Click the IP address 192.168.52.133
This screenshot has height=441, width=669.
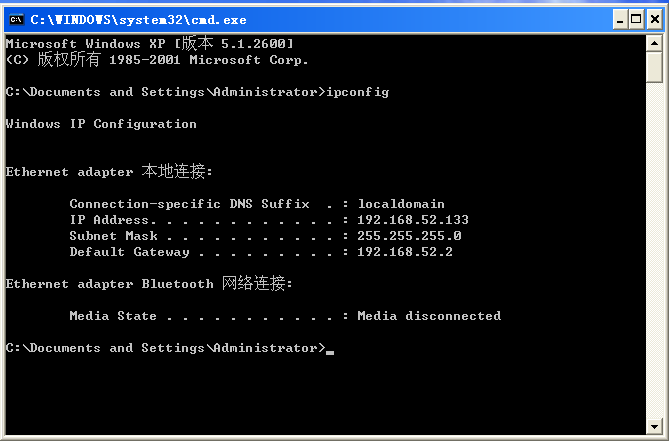click(413, 220)
